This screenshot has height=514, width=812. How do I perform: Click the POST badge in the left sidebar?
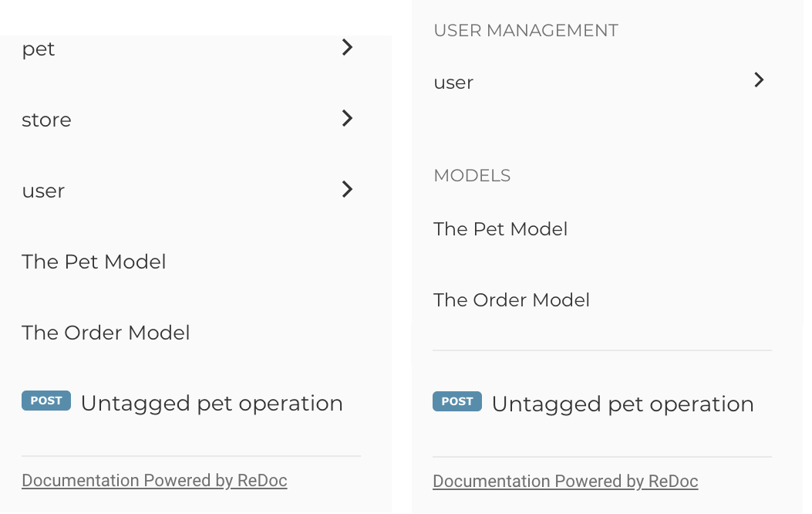coord(45,401)
